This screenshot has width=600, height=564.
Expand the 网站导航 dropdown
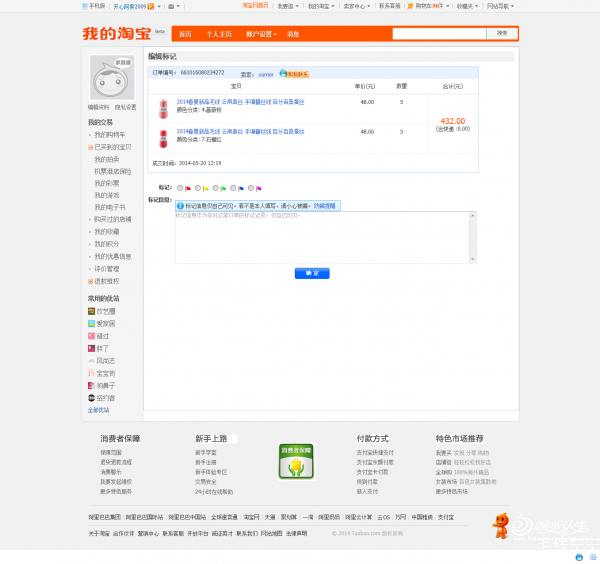click(512, 6)
